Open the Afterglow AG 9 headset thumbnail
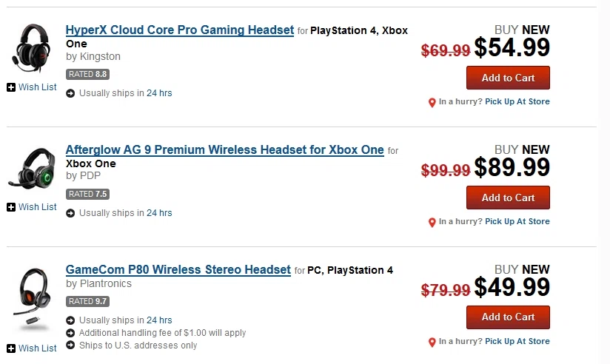The image size is (610, 364). 32,169
